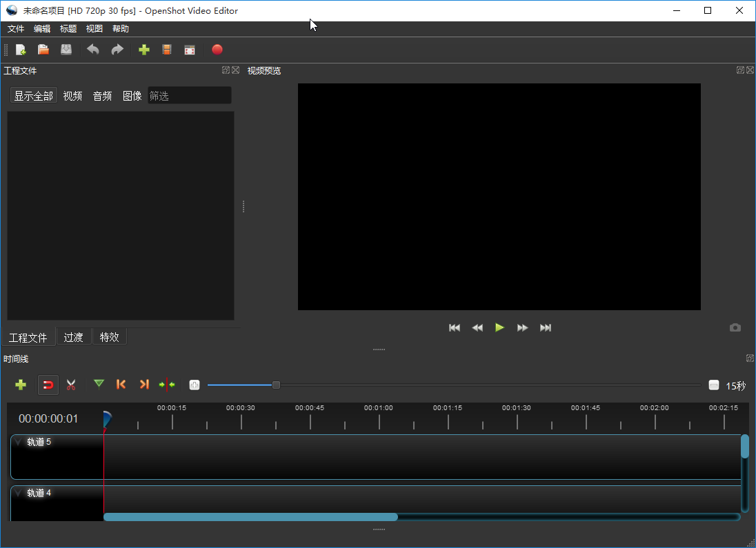This screenshot has width=756, height=548.
Task: Switch to the 音频 filter tab
Action: 101,96
